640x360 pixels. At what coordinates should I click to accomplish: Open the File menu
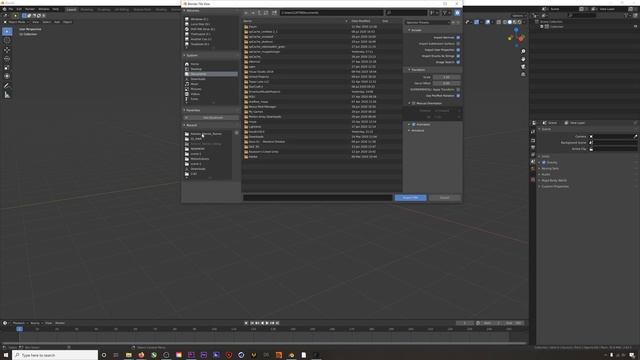11,9
